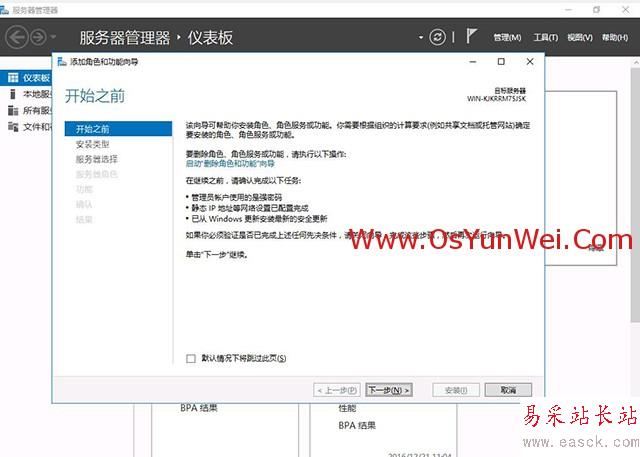640x457 pixels.
Task: Click 性能 in the background dashboard tile
Action: pyautogui.click(x=347, y=408)
